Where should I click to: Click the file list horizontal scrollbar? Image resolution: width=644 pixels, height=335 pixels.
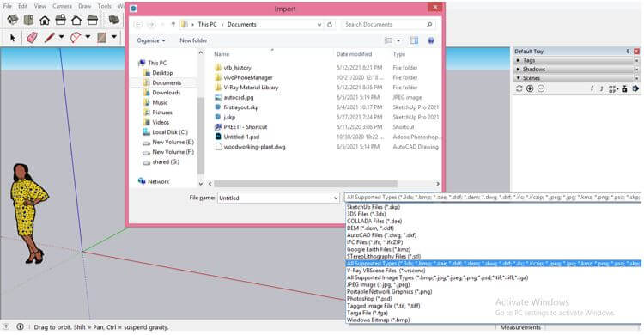pyautogui.click(x=306, y=184)
